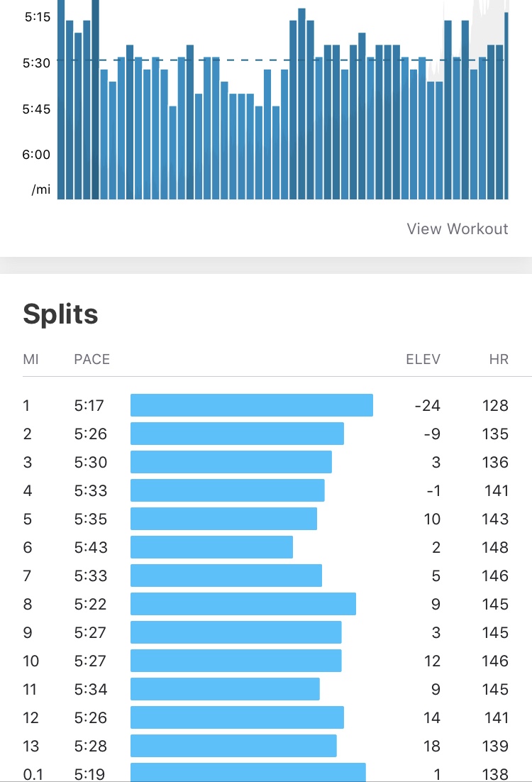Image resolution: width=532 pixels, height=782 pixels.
Task: Tap the 6:00 axis label on chart
Action: pos(36,155)
